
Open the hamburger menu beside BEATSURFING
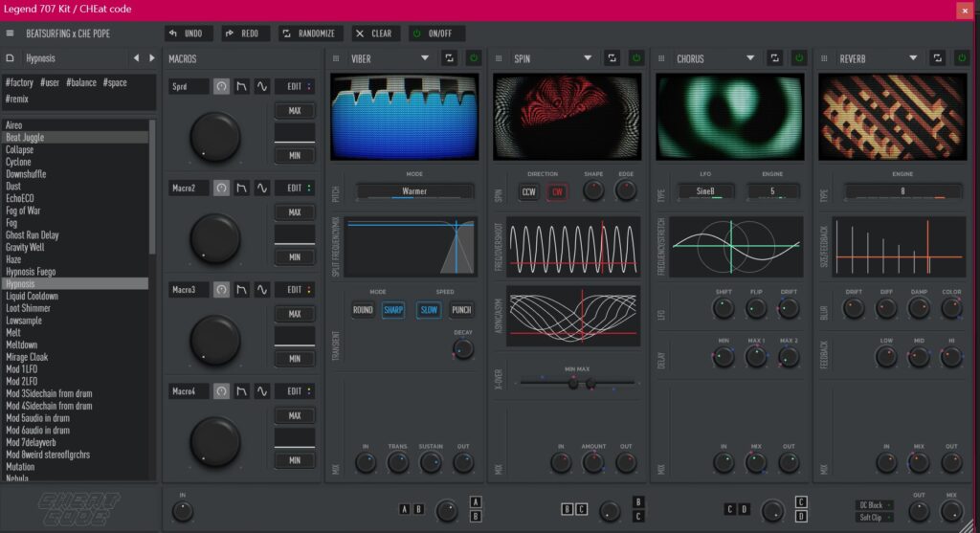(x=11, y=33)
